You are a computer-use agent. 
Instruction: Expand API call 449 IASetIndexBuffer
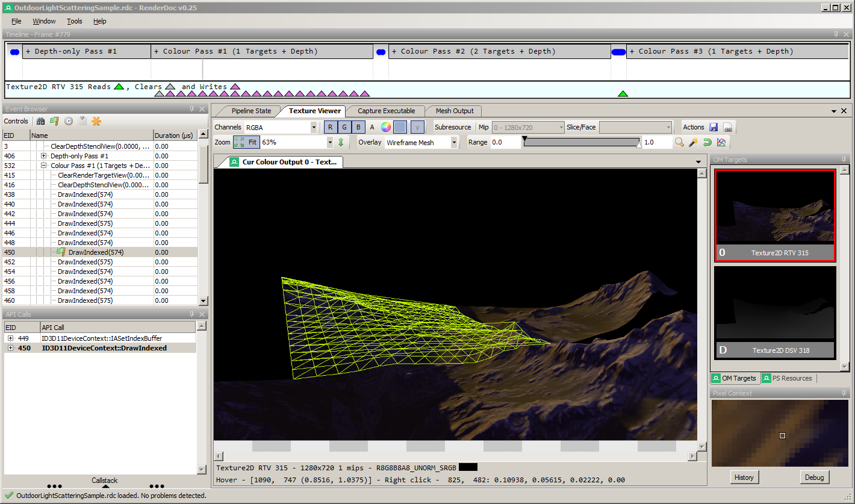coord(10,338)
